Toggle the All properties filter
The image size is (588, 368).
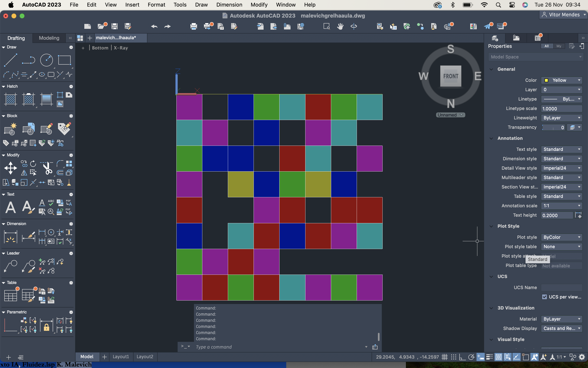(x=546, y=46)
